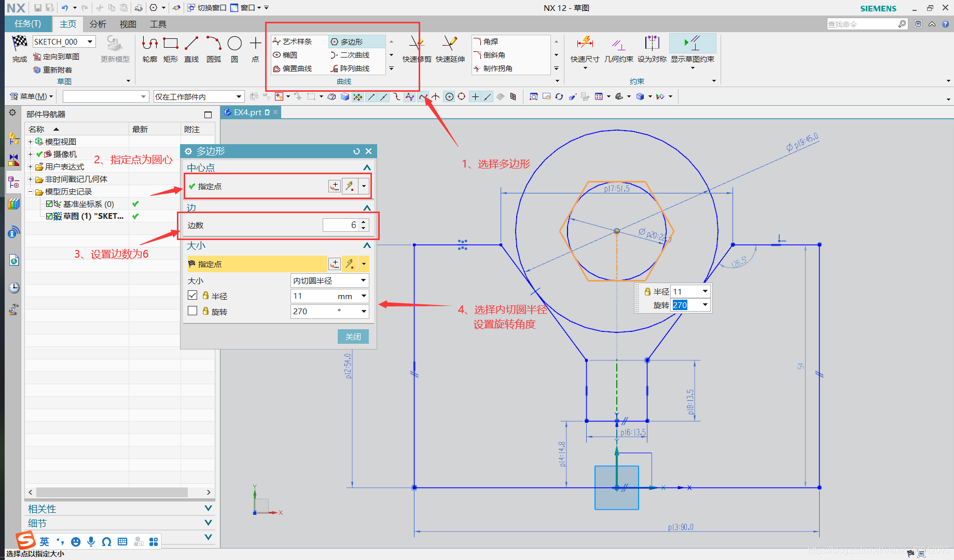Collapse the Size (大小) section

(x=367, y=245)
